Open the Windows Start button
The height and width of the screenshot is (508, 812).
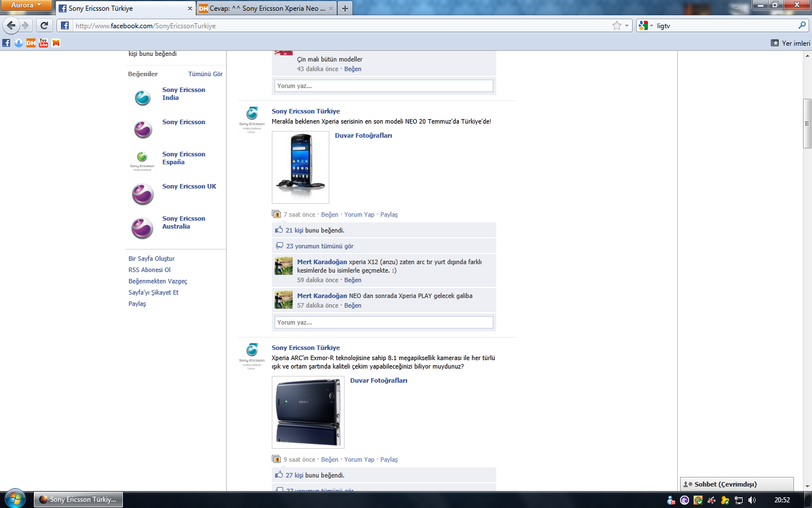point(15,500)
